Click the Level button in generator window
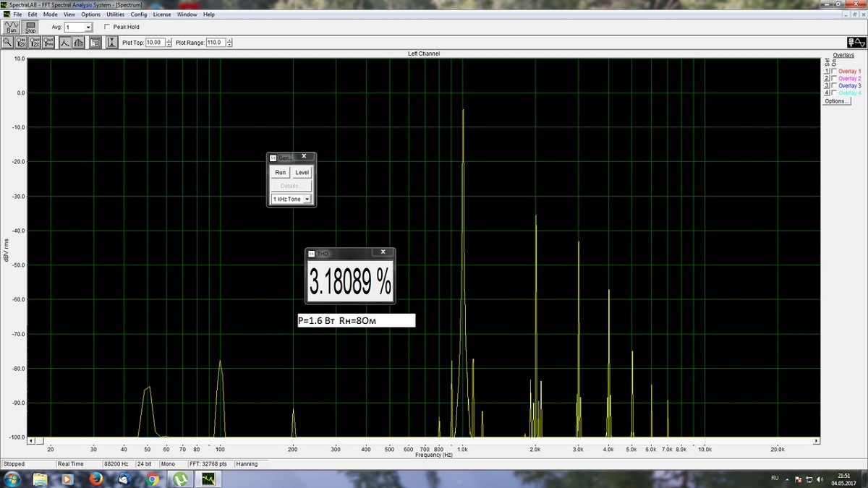 pyautogui.click(x=302, y=172)
